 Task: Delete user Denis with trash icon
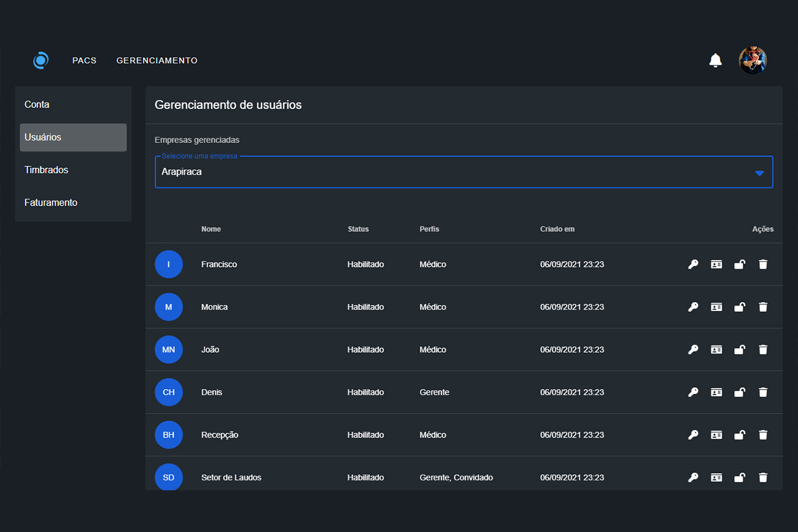point(763,392)
